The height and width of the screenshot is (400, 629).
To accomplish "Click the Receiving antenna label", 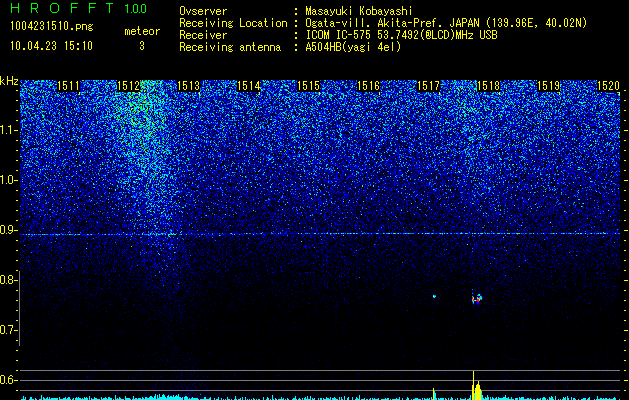I will (x=230, y=47).
